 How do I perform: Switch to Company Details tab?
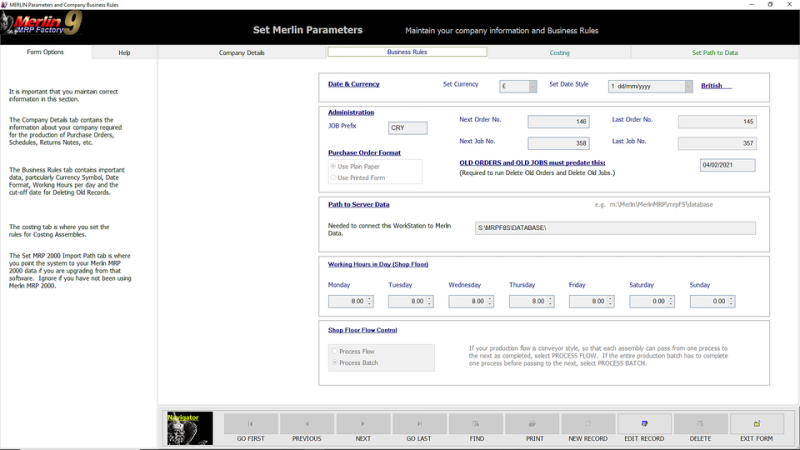pos(242,52)
